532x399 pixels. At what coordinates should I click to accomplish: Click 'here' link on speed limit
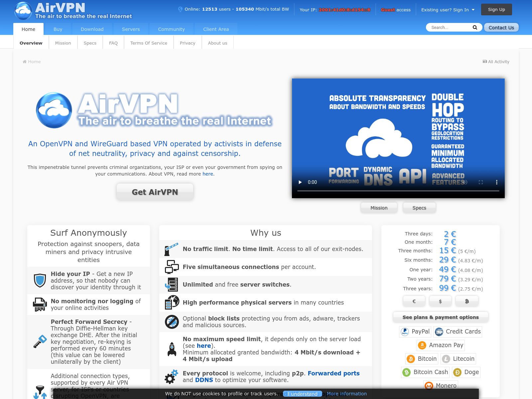pos(204,346)
